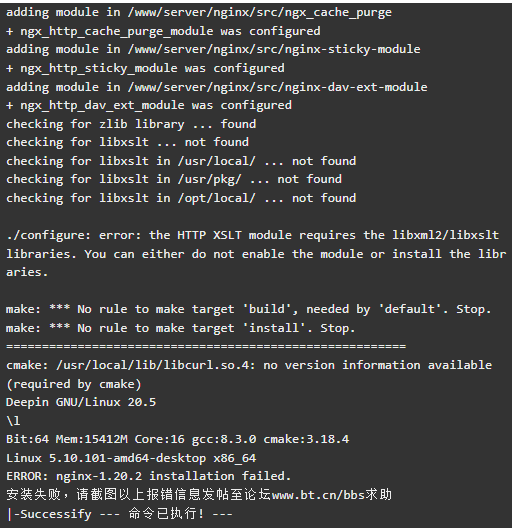Click the 'checking for zlib library ... found' line
The width and height of the screenshot is (512, 528).
131,124
